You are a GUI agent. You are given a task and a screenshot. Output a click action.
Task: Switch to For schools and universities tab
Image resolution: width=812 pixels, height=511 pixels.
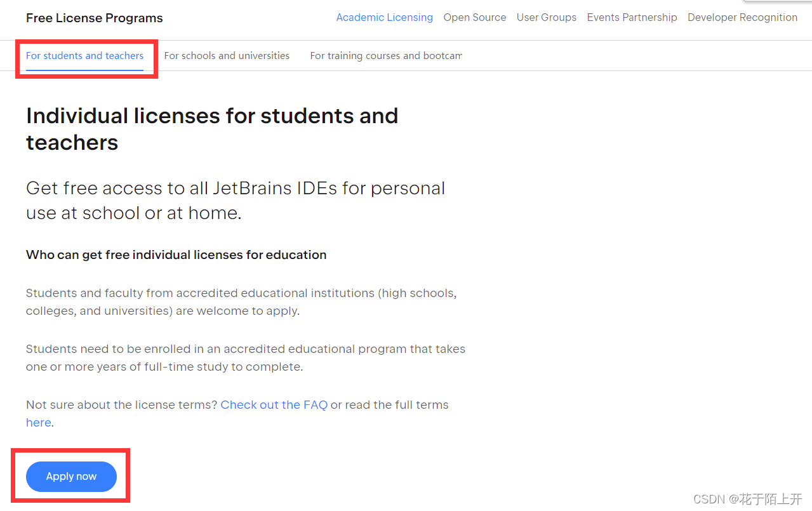[227, 56]
